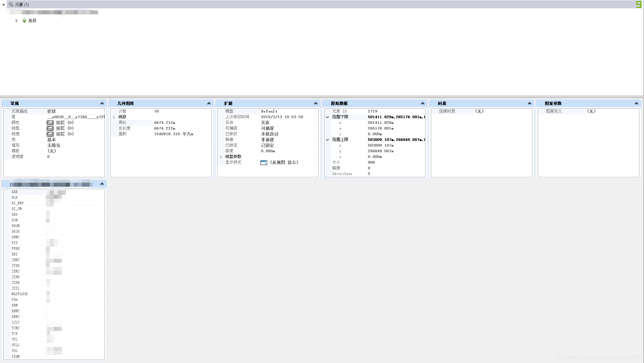This screenshot has width=644, height=363.
Task: Click the 线宽 by-layer icon
Action: [50, 134]
